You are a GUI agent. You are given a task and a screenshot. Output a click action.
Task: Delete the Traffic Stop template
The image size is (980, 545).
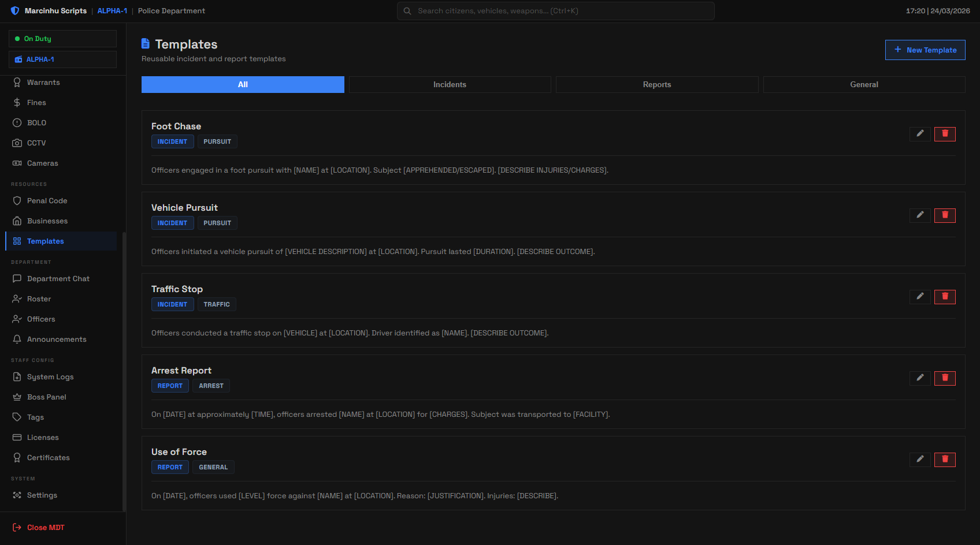coord(945,297)
